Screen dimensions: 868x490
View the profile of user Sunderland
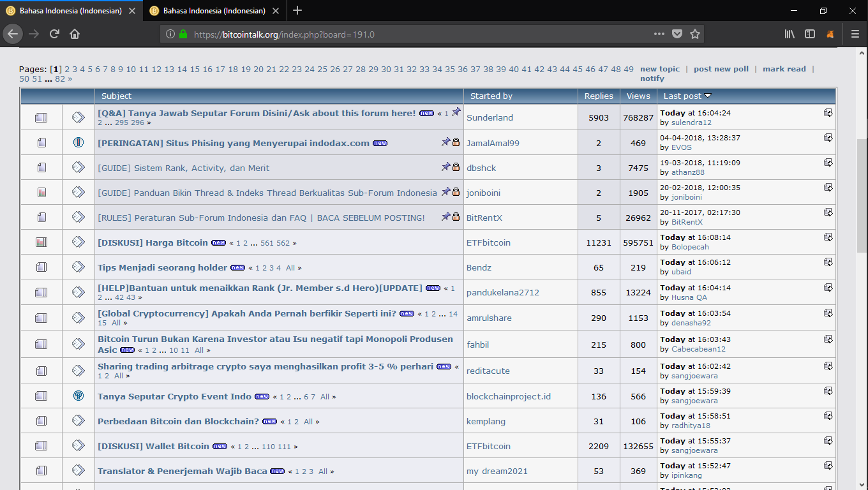coord(490,117)
